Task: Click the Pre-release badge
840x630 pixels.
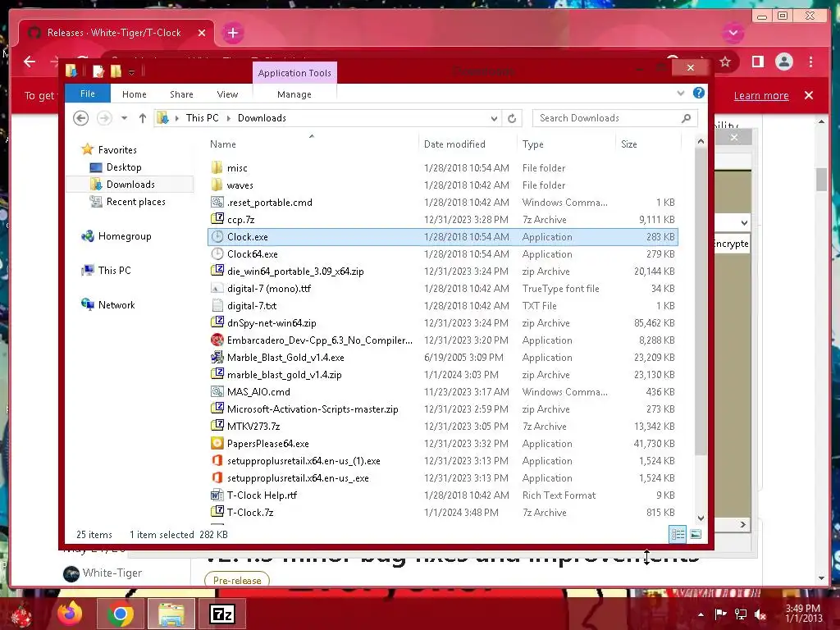Action: (237, 580)
